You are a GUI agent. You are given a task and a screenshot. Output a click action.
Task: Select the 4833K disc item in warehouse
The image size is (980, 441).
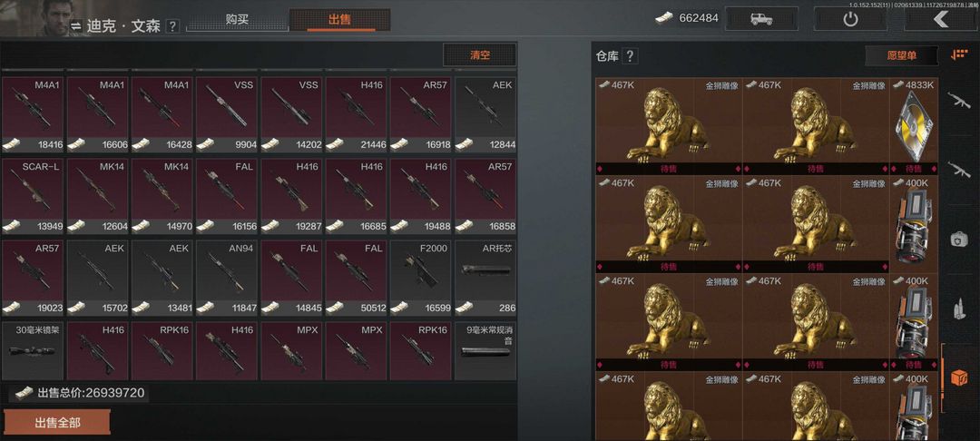coord(913,126)
